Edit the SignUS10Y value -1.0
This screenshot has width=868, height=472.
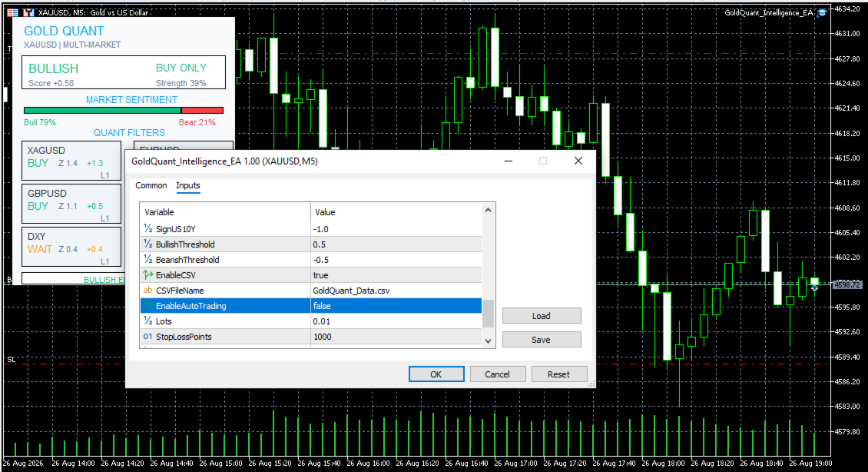396,229
